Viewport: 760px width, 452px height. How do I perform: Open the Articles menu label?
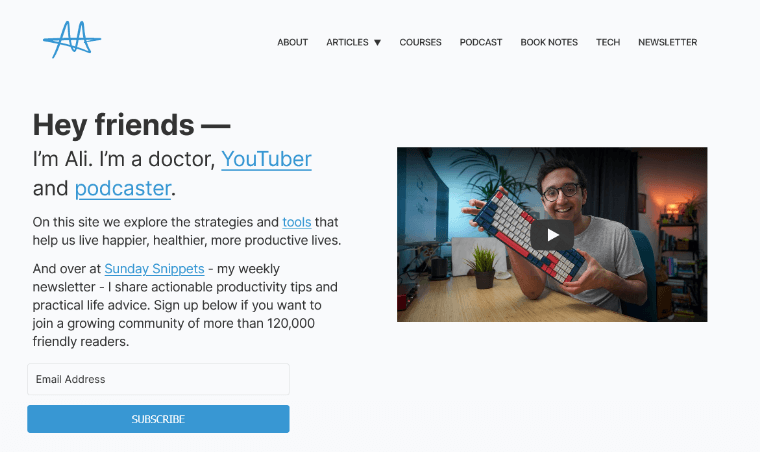click(347, 42)
